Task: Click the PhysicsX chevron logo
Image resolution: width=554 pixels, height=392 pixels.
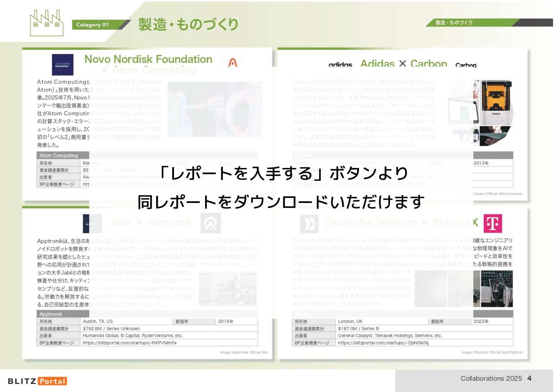Action: tap(309, 224)
